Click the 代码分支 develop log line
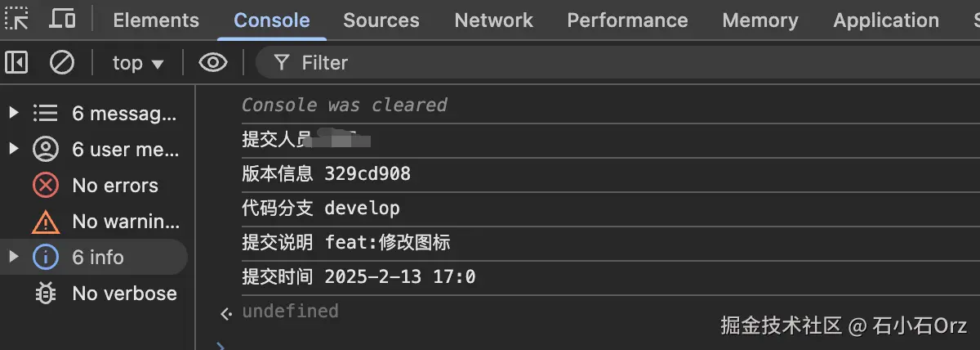The width and height of the screenshot is (980, 350). (x=321, y=209)
